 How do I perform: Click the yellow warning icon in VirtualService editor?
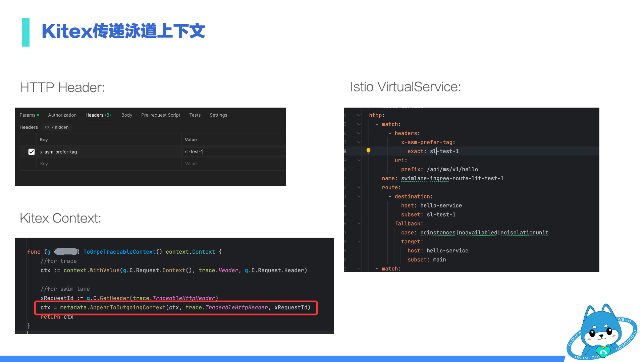(368, 151)
